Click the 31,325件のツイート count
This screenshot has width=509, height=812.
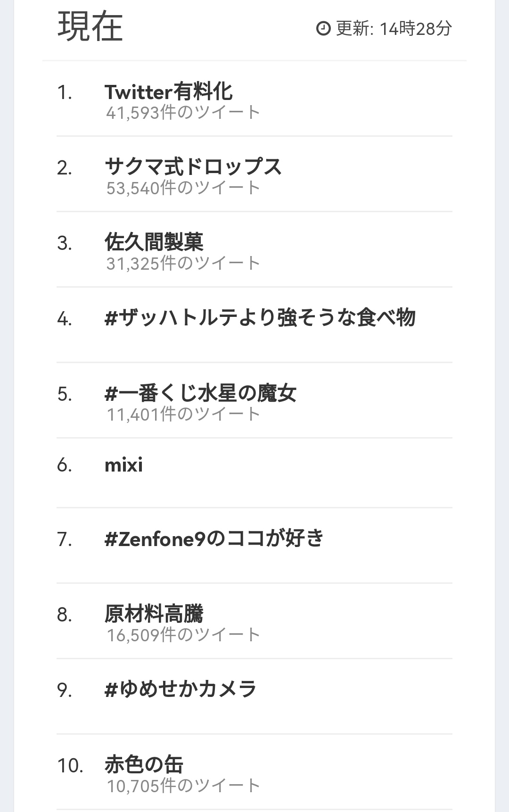coord(183,264)
